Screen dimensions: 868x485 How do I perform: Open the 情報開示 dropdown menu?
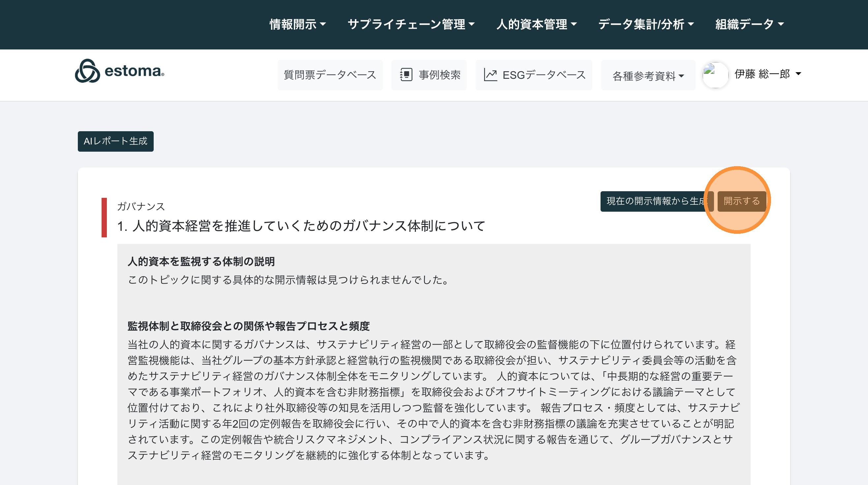click(x=297, y=24)
